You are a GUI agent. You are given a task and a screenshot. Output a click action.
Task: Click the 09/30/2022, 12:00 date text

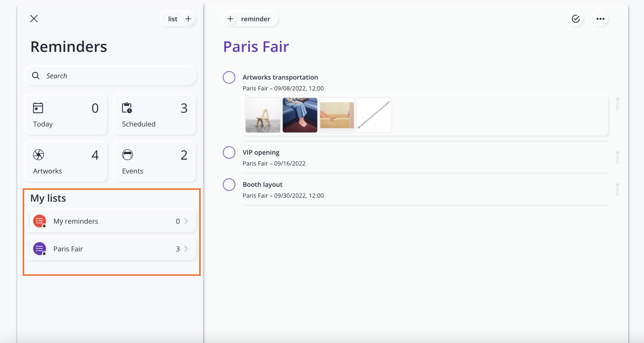[299, 195]
